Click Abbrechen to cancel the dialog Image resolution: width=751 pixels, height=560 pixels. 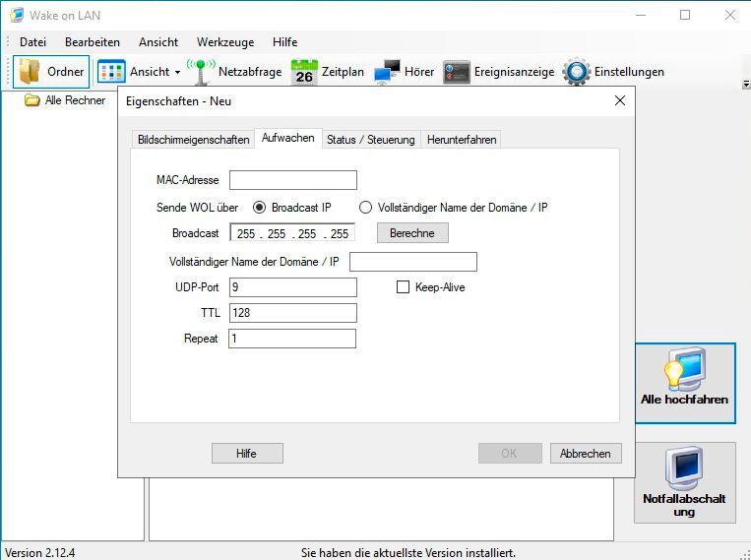[x=586, y=454]
